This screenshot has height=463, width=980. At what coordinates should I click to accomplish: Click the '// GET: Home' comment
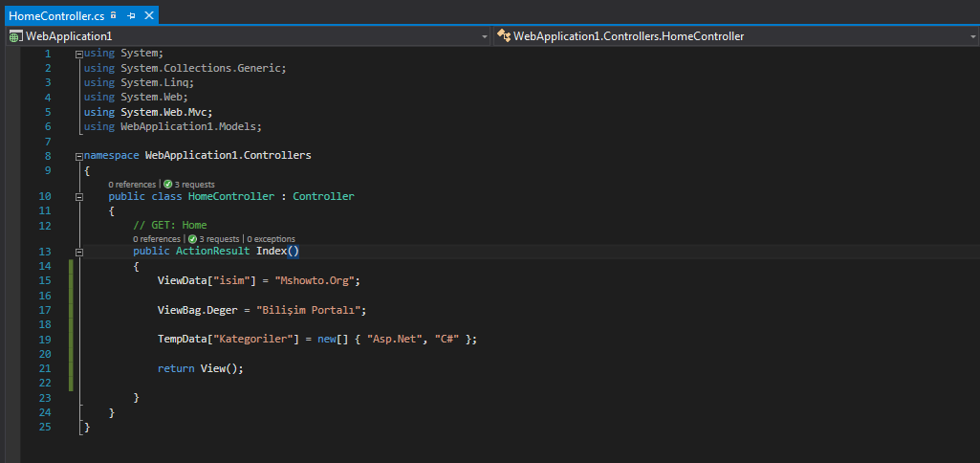tap(170, 225)
